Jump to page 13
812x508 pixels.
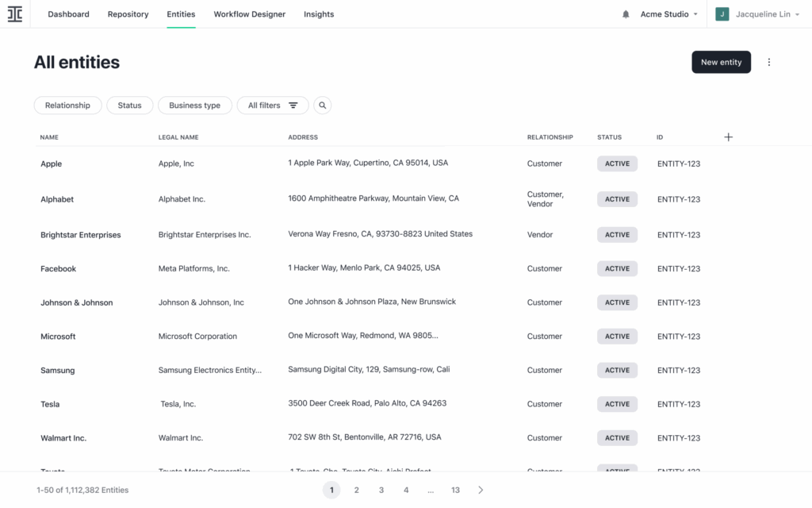455,490
